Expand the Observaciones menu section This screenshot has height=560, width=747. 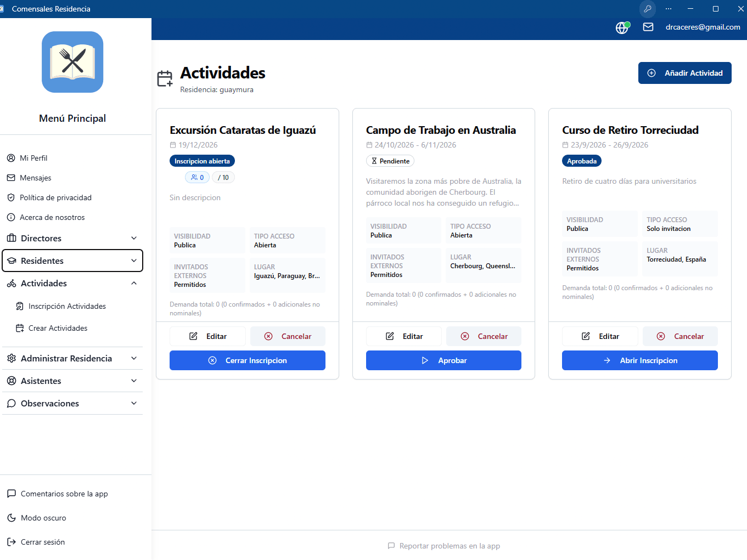coord(72,403)
